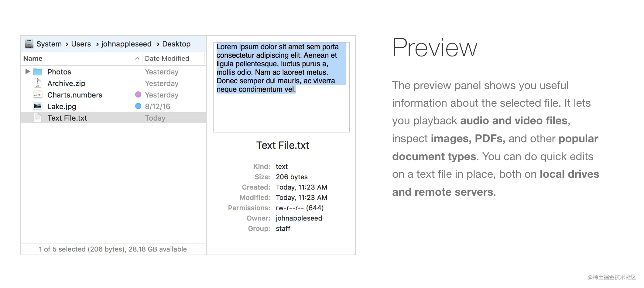This screenshot has height=288, width=644.
Task: Navigate to System in the path bar
Action: coord(49,44)
